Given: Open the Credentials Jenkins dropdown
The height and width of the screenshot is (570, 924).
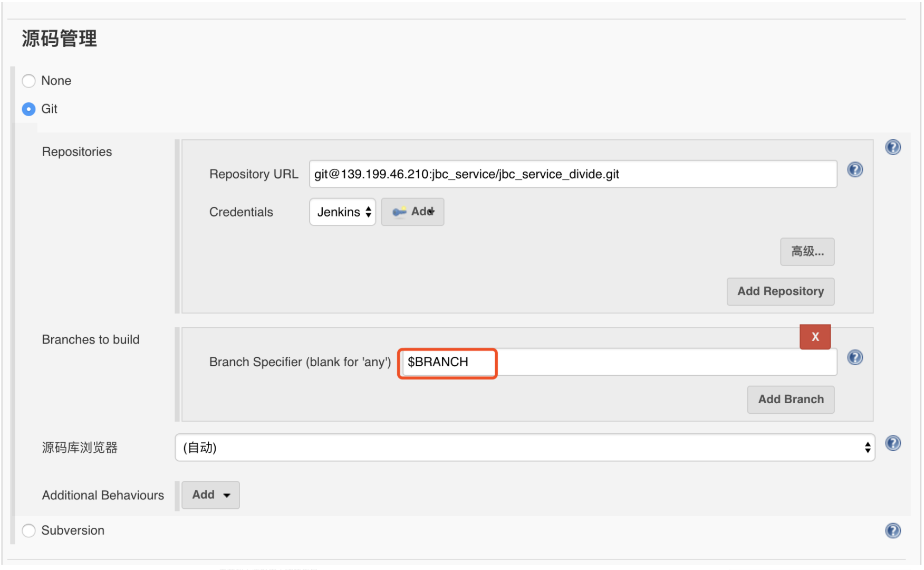Looking at the screenshot, I should pyautogui.click(x=342, y=212).
